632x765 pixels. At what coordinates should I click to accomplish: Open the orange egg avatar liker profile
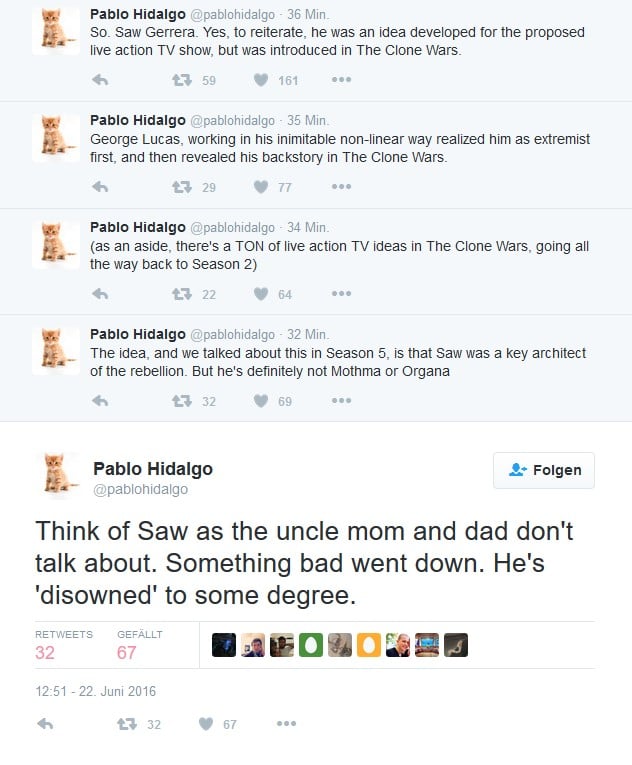click(369, 645)
